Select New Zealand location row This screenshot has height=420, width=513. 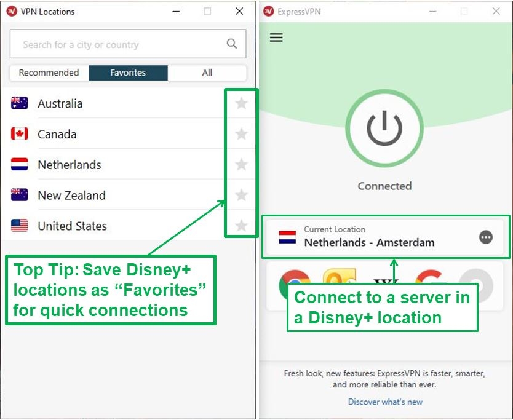pyautogui.click(x=128, y=195)
